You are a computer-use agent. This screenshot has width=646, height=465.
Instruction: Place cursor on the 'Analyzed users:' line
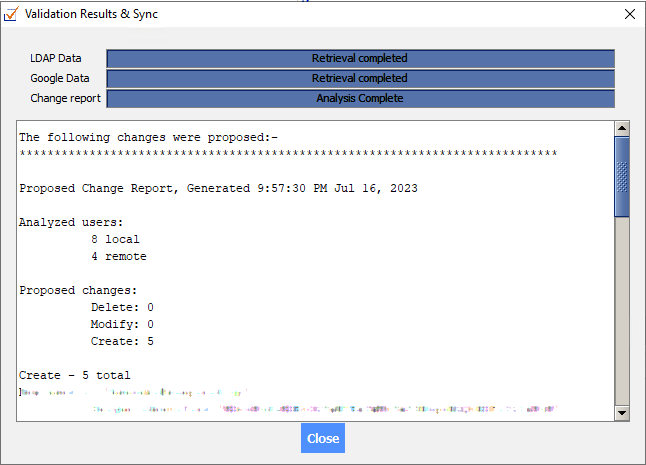pyautogui.click(x=71, y=222)
